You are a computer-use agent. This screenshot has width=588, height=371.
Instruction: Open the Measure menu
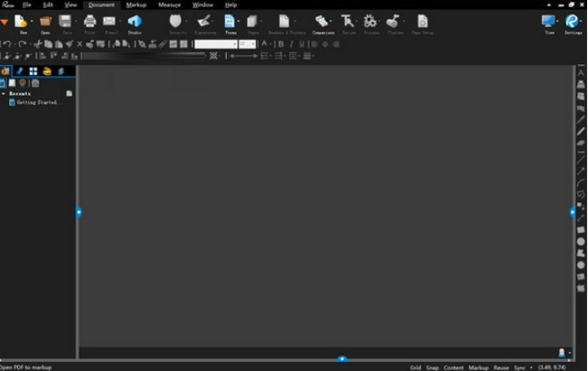pos(169,5)
